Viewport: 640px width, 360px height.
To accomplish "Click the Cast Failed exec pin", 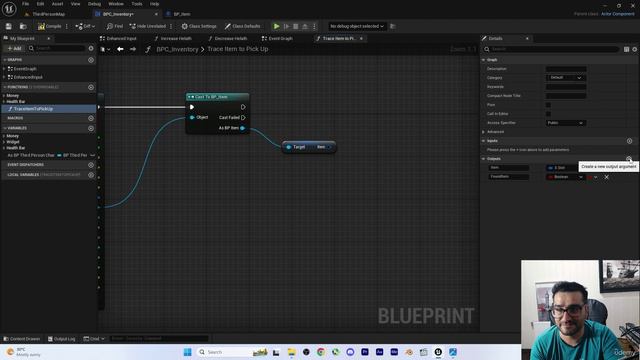I will (x=243, y=118).
